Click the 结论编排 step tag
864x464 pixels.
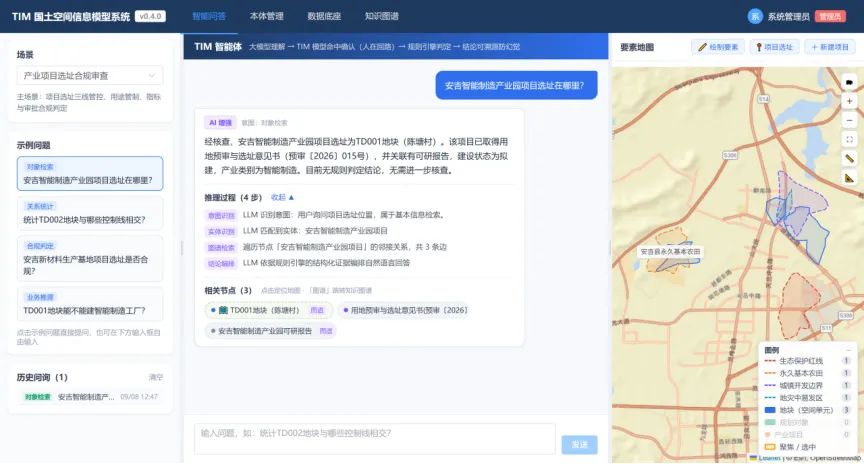point(222,263)
